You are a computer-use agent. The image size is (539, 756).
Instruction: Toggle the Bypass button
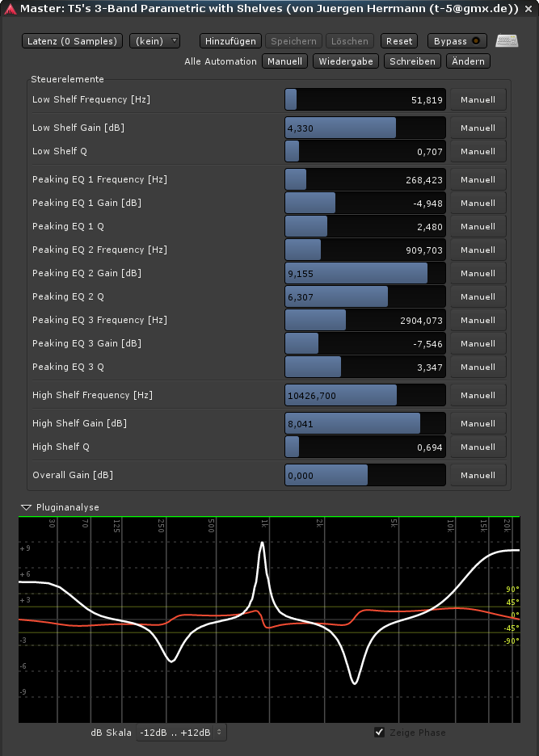click(457, 41)
